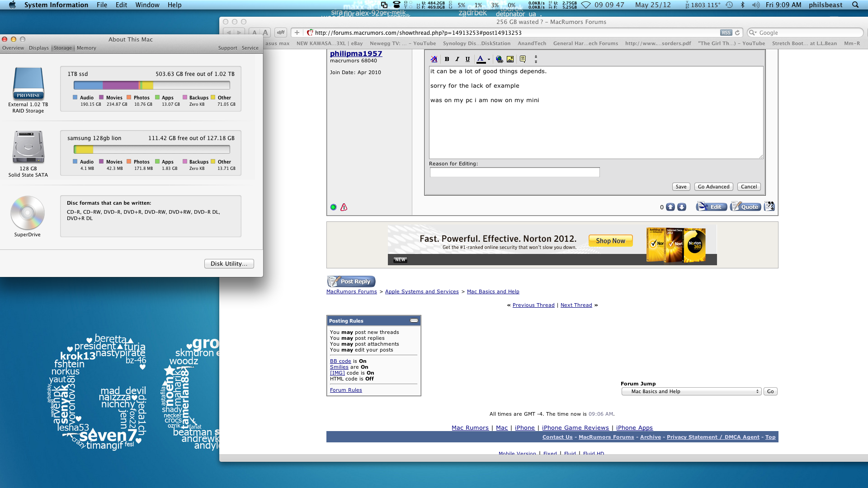The image size is (868, 488).
Task: Click Go Advanced button
Action: 713,187
